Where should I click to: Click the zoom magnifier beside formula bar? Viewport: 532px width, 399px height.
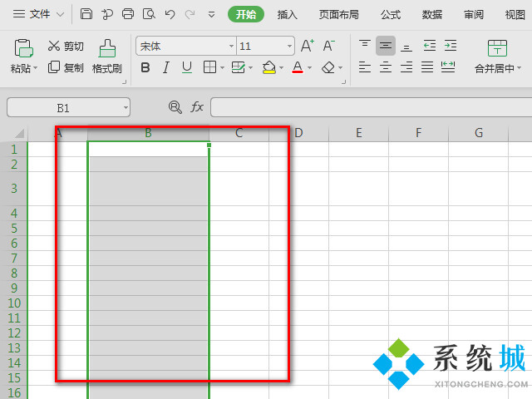(175, 106)
